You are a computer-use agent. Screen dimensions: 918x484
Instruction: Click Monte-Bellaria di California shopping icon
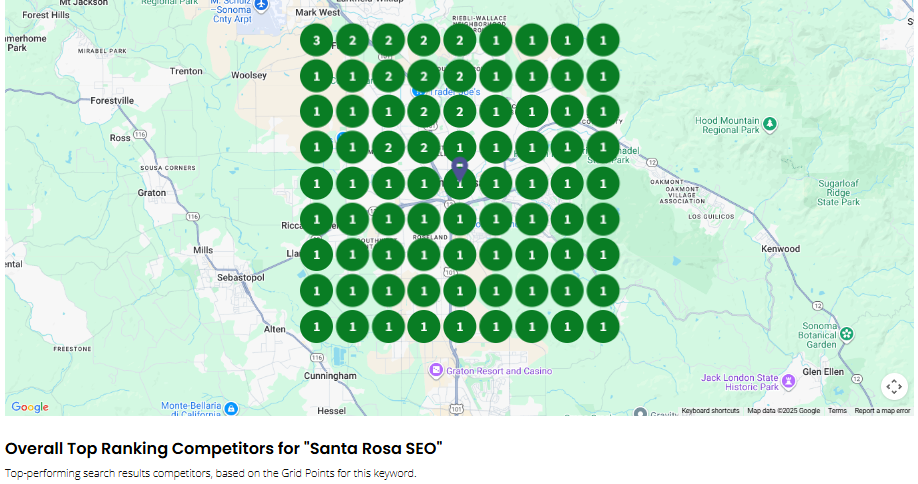click(x=231, y=408)
